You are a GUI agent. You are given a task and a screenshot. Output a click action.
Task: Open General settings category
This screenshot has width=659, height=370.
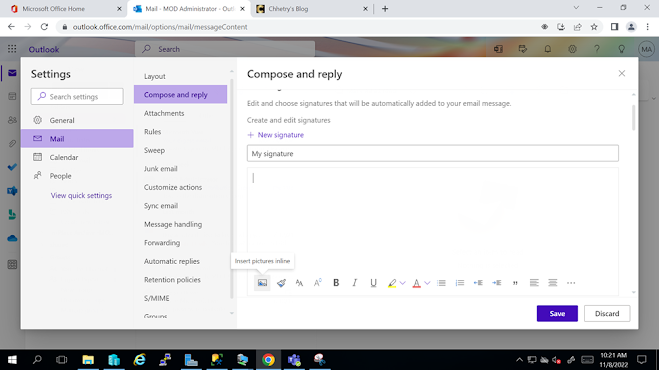tap(77, 120)
